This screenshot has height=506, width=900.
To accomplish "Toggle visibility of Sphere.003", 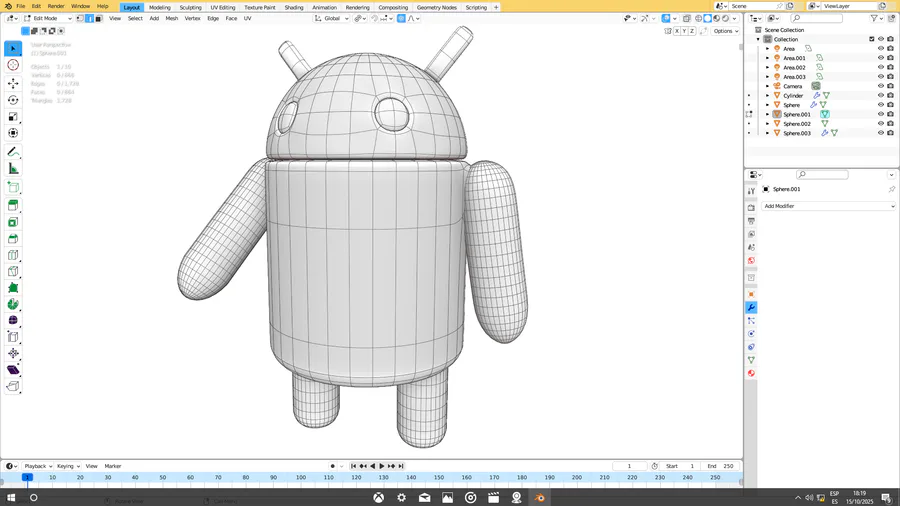I will coord(880,133).
